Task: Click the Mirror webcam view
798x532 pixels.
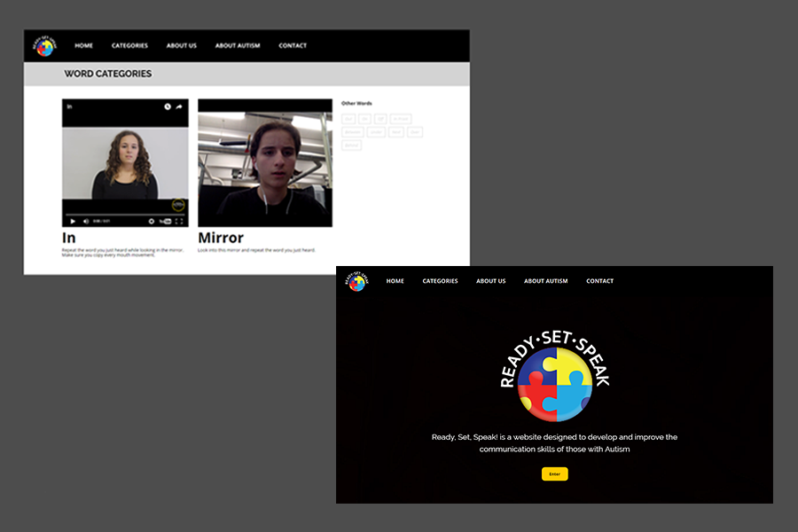Action: pos(265,163)
